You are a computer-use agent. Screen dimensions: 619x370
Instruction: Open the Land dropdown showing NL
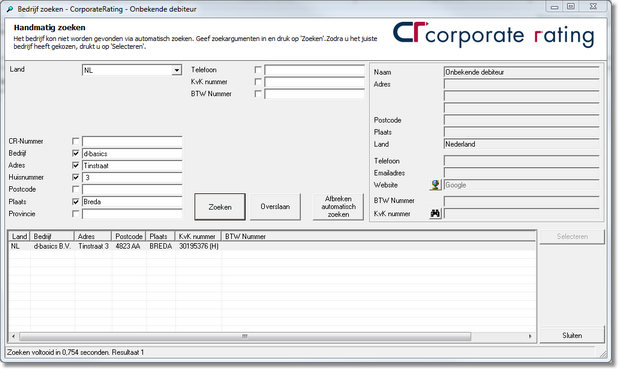pos(176,70)
